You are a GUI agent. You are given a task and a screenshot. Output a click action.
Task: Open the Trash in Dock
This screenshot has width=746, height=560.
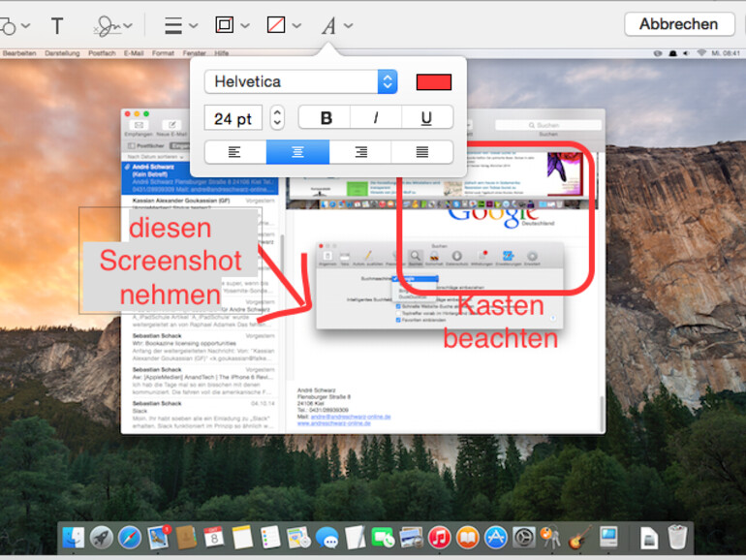[x=677, y=537]
